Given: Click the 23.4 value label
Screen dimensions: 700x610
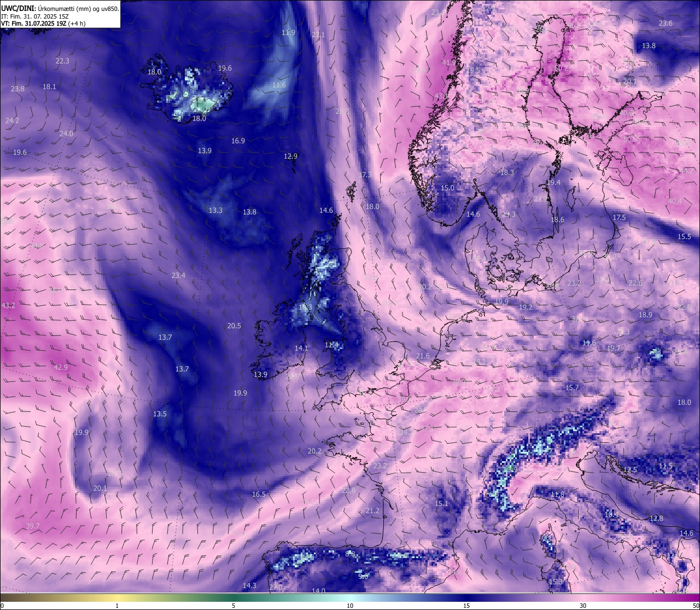Looking at the screenshot, I should click(x=178, y=275).
